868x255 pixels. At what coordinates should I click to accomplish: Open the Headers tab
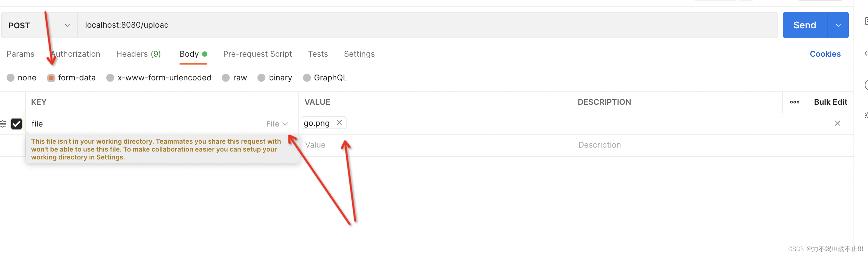pos(138,54)
